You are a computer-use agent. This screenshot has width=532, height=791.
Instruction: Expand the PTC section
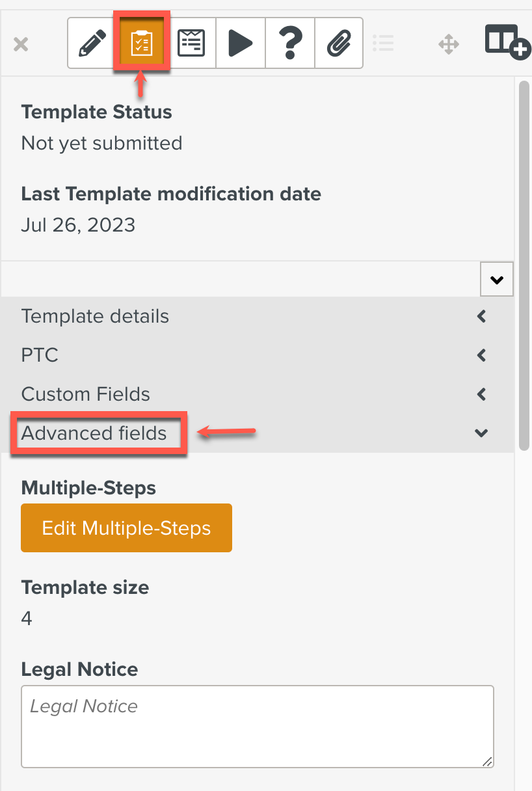pos(40,356)
